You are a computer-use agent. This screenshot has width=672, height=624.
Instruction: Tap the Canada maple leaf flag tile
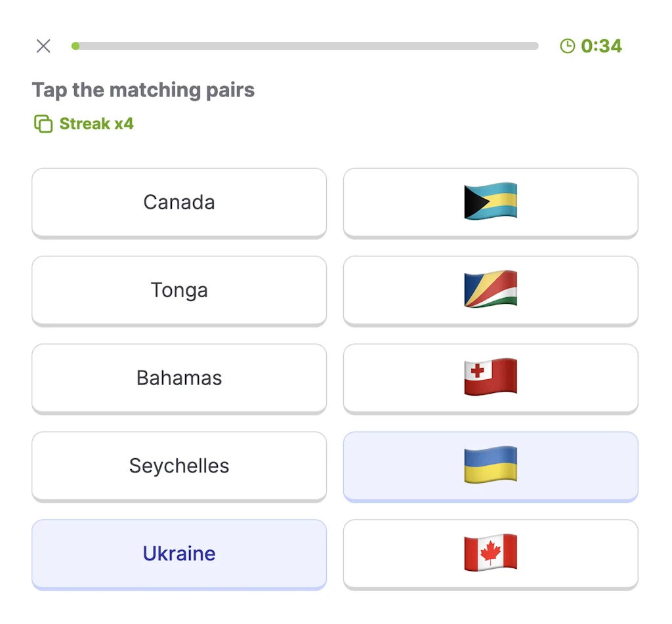(x=490, y=554)
